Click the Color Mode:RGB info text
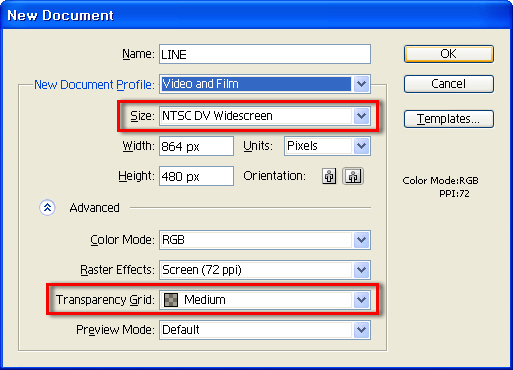 coord(440,181)
